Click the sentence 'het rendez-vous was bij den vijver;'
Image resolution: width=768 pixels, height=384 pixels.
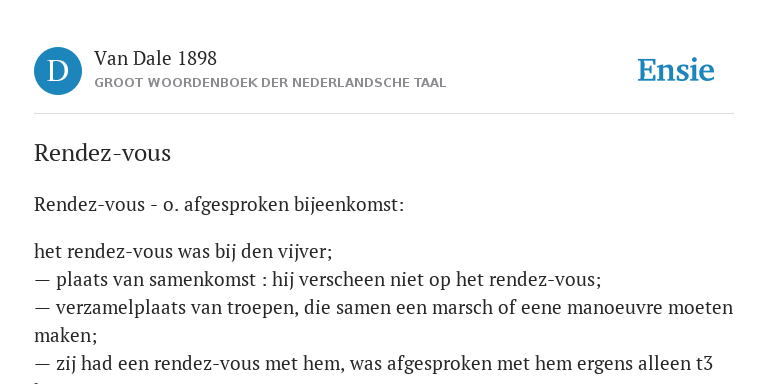point(183,252)
